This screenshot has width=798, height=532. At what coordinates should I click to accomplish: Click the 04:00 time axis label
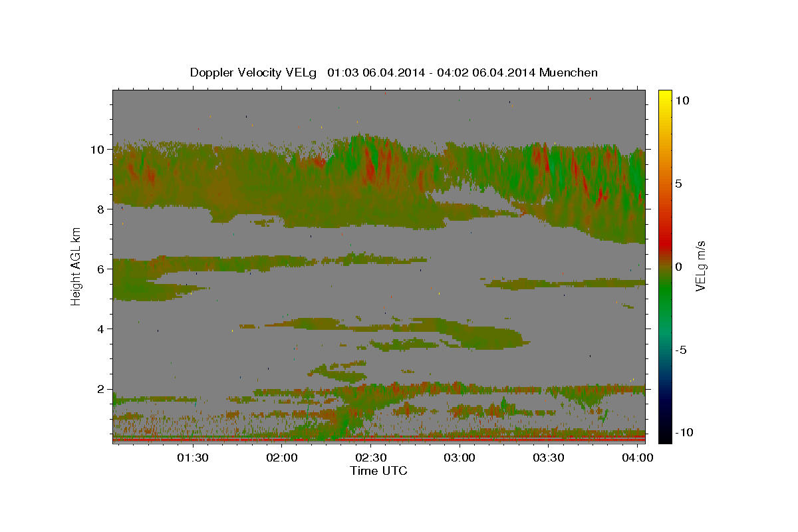pyautogui.click(x=637, y=458)
